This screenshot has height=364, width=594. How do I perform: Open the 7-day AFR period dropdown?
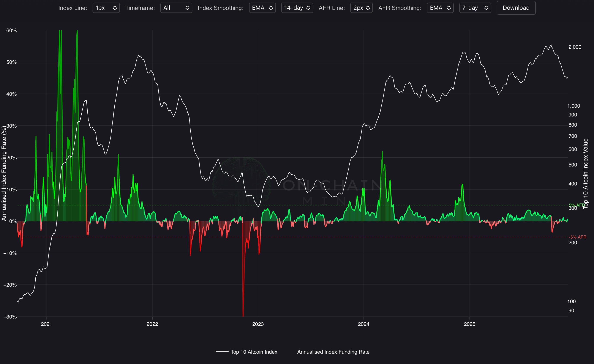click(475, 8)
